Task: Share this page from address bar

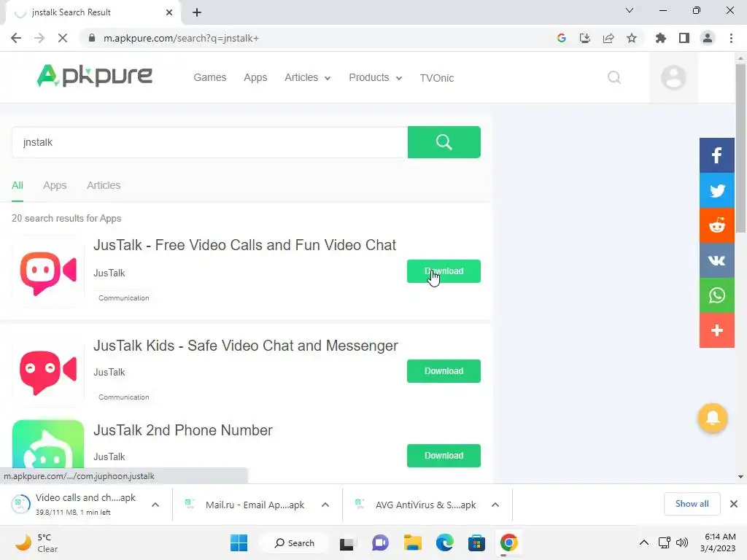Action: pyautogui.click(x=608, y=38)
